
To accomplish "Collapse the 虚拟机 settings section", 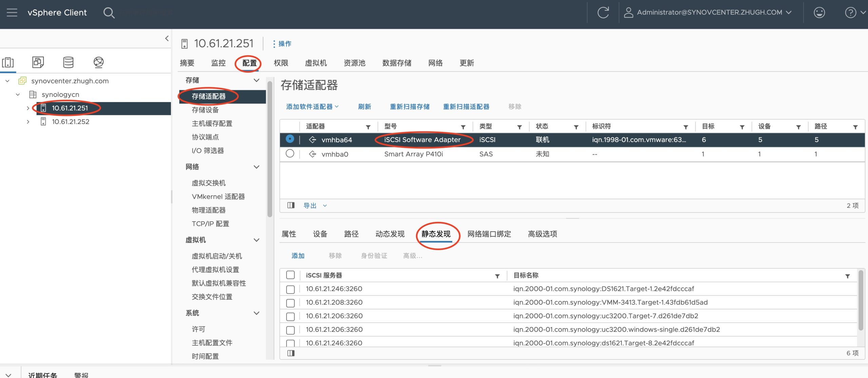I will click(x=256, y=240).
